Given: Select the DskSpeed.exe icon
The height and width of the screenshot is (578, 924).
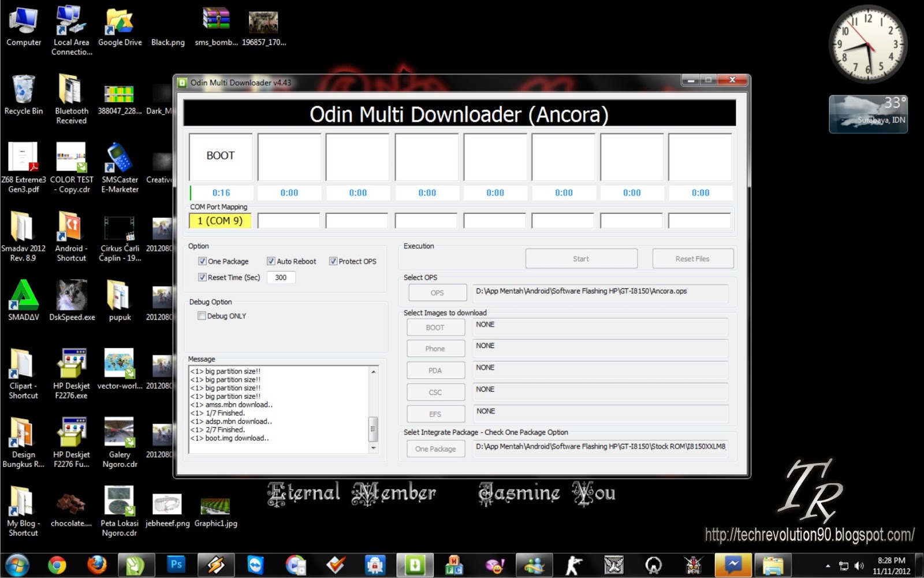Looking at the screenshot, I should (72, 301).
